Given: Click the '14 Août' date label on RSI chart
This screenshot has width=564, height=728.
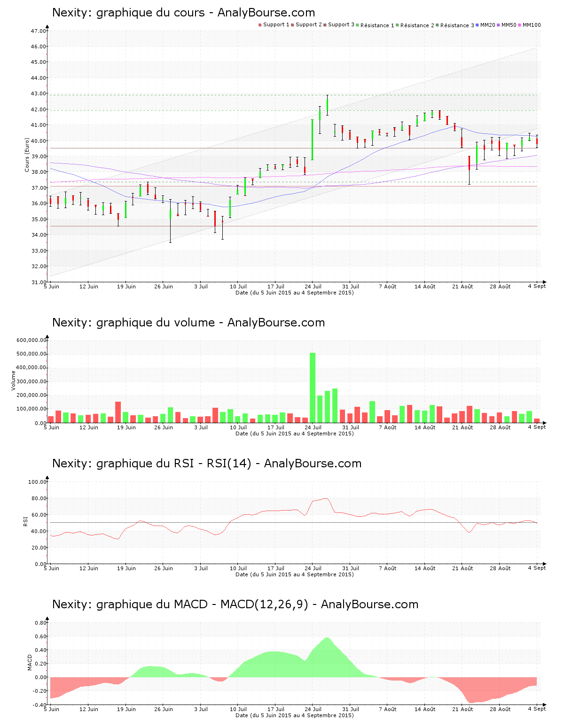Looking at the screenshot, I should (x=425, y=568).
